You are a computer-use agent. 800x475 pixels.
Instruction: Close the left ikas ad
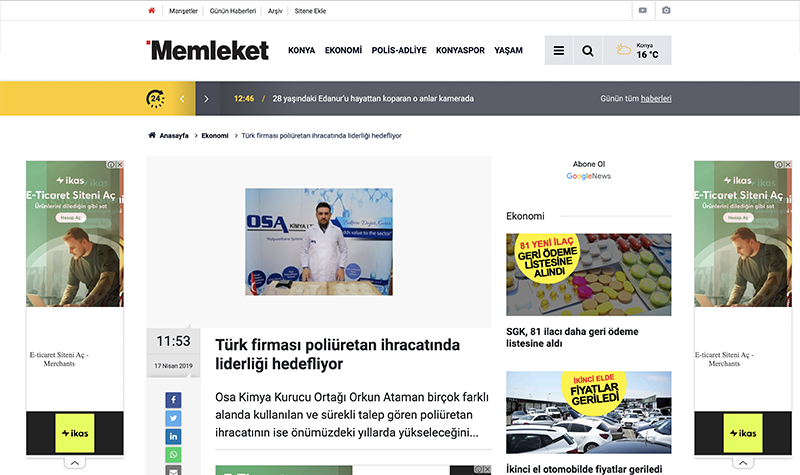[120, 165]
